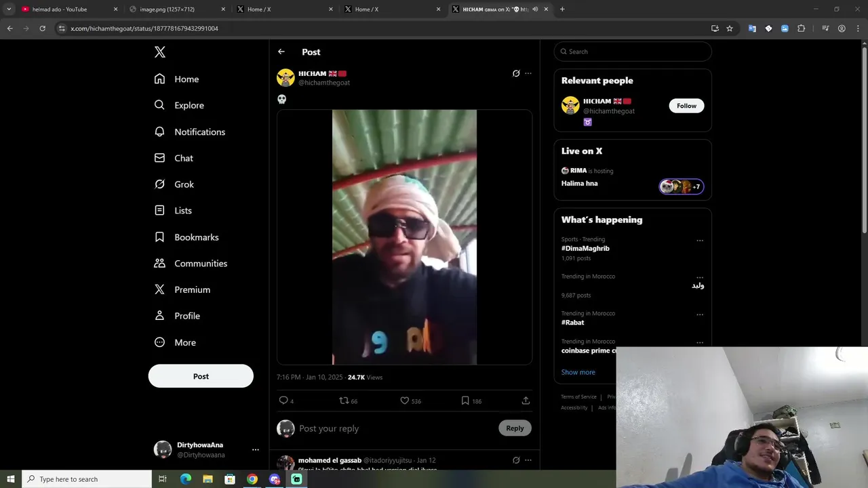This screenshot has width=868, height=488.
Task: Open options for the 9,687 posts trend
Action: tap(700, 277)
